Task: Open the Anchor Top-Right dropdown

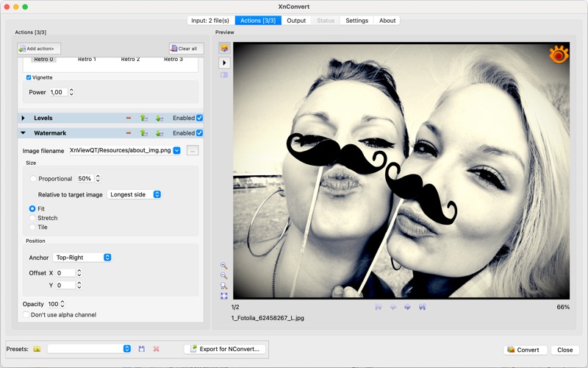Action: point(82,258)
